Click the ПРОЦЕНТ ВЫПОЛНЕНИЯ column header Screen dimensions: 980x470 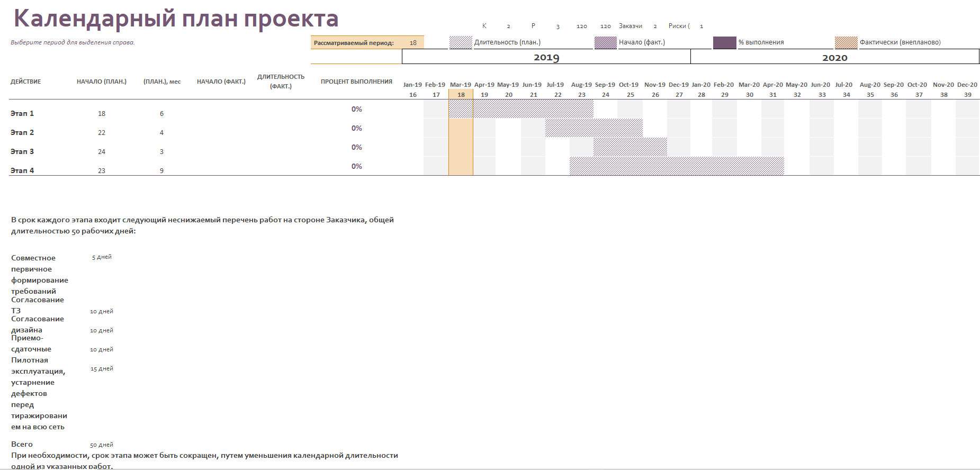click(356, 82)
